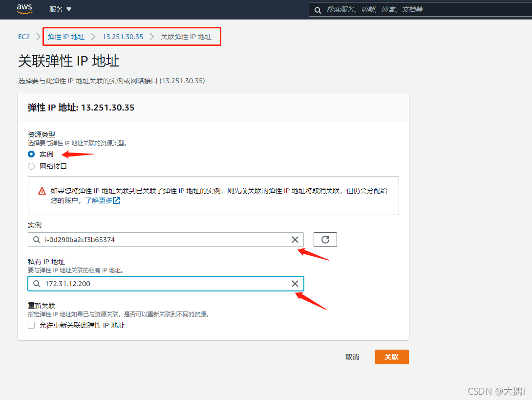Enable 允许重新关联此弹性 IP 地址 checkbox
This screenshot has height=400, width=532.
point(31,325)
